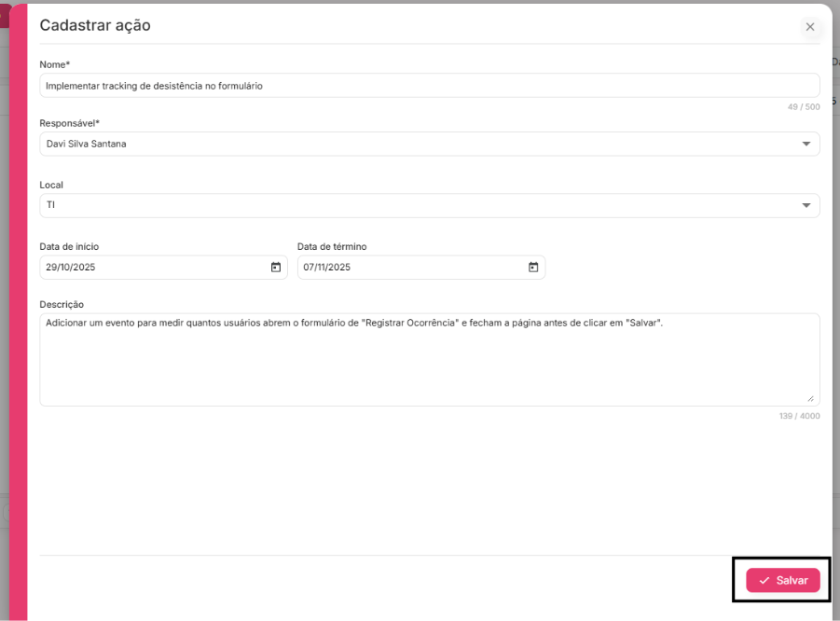Click the Descrição field label
Screen dimensions: 840x621
click(62, 304)
